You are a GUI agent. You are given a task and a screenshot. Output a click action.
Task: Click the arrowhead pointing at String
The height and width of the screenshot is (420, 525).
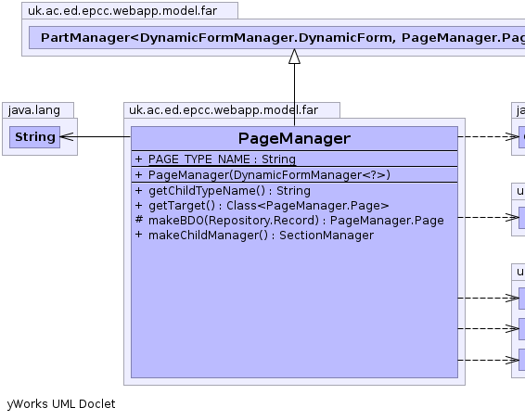coord(67,136)
